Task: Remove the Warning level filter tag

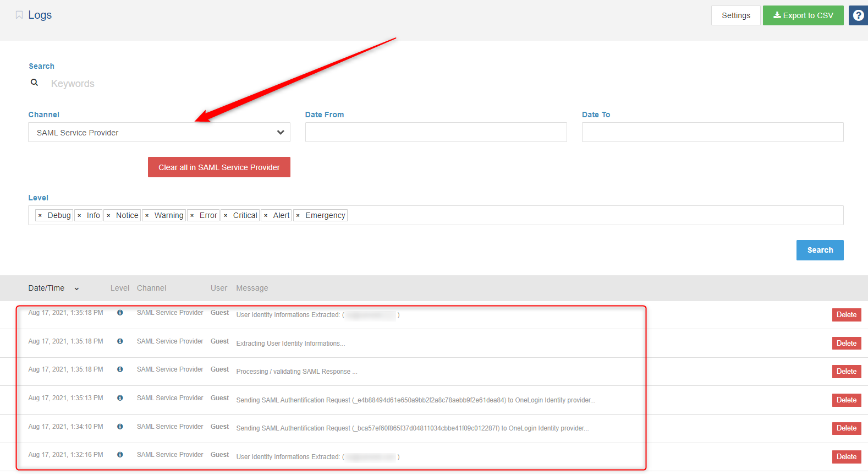Action: [147, 216]
